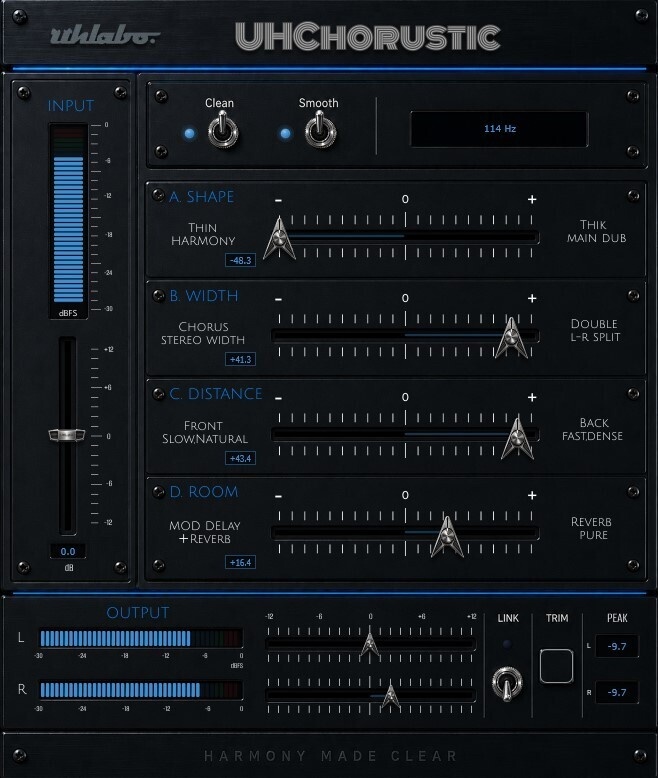
Task: Click the A. SHAPE slider handle
Action: (279, 238)
